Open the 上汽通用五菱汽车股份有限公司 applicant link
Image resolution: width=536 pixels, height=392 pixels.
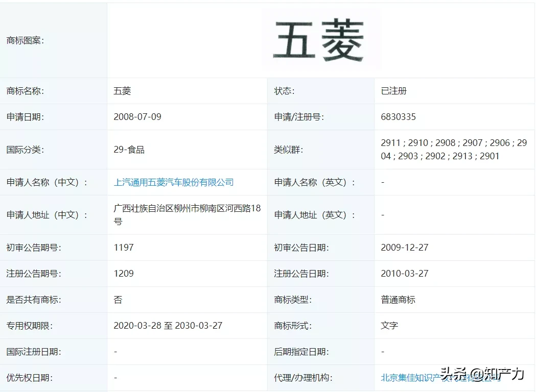(174, 182)
